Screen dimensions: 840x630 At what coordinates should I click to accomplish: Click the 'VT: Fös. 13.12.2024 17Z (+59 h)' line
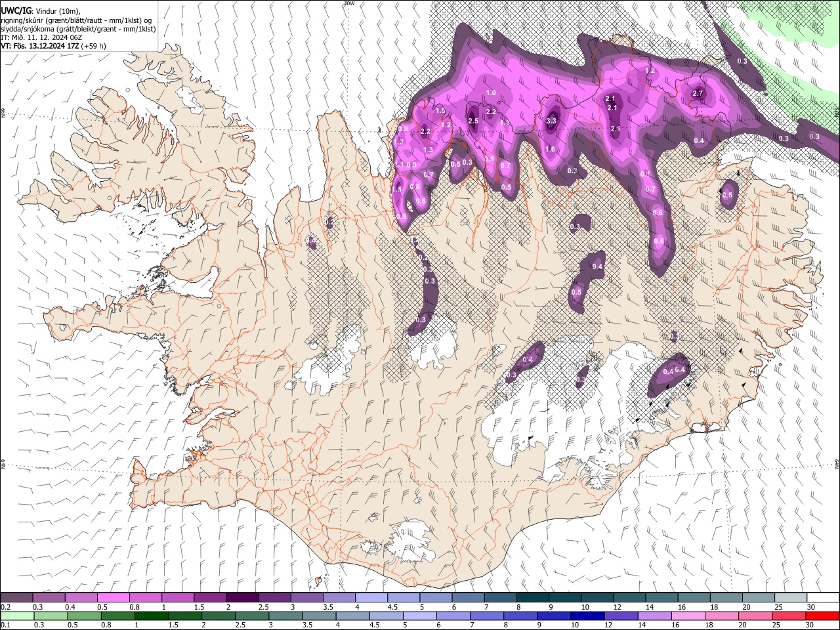(54, 46)
